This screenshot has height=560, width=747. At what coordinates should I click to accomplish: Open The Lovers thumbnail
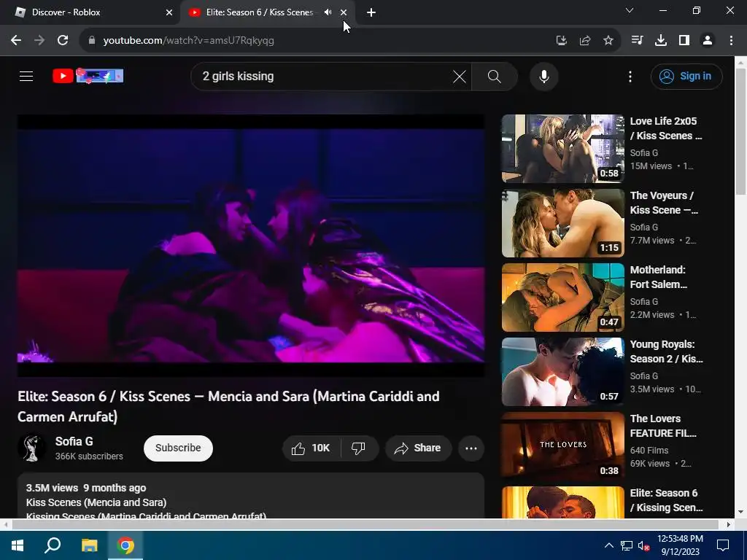[x=563, y=446]
